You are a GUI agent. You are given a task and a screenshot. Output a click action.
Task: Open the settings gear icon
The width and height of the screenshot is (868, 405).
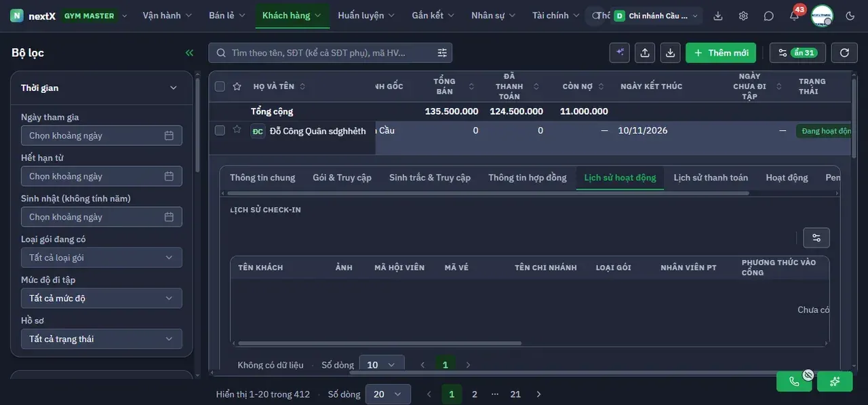pyautogui.click(x=743, y=16)
